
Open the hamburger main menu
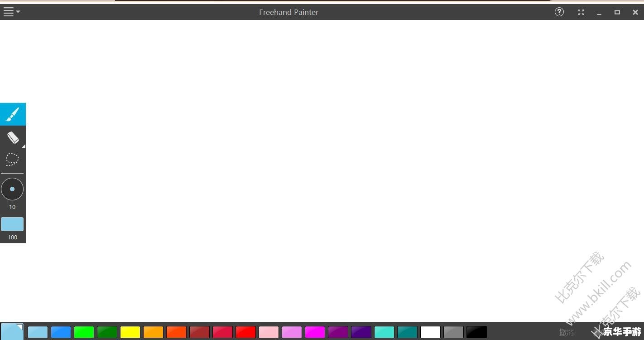click(8, 12)
